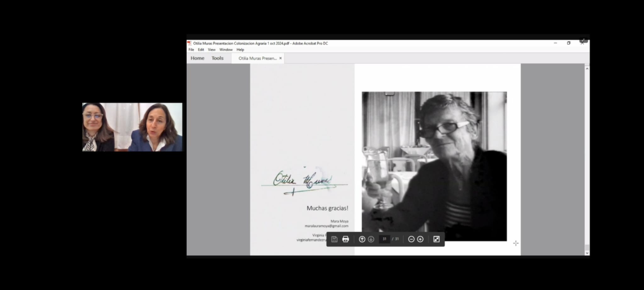This screenshot has height=290, width=644.
Task: Click the name Mara Moya
Action: pos(339,221)
